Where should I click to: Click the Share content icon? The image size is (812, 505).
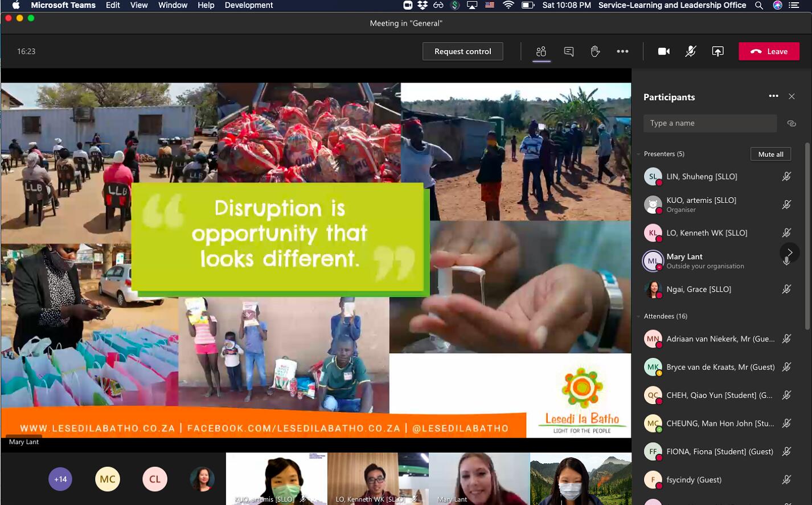click(x=717, y=51)
